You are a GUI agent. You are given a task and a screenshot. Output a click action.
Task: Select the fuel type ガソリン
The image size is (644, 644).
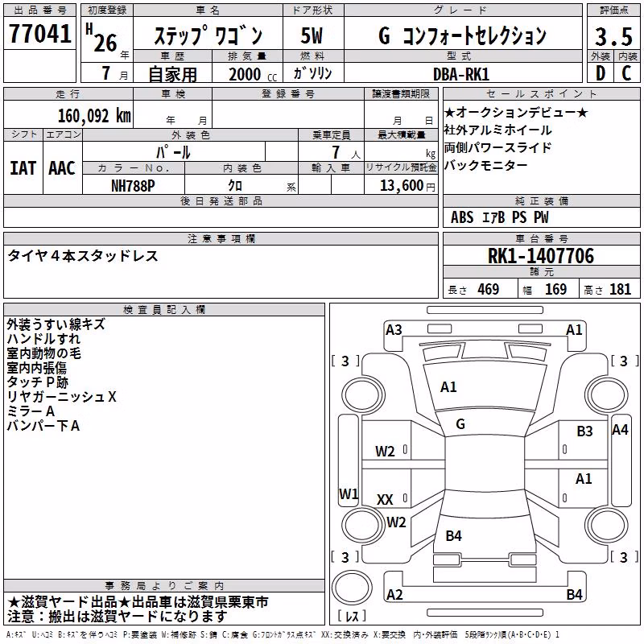point(312,73)
